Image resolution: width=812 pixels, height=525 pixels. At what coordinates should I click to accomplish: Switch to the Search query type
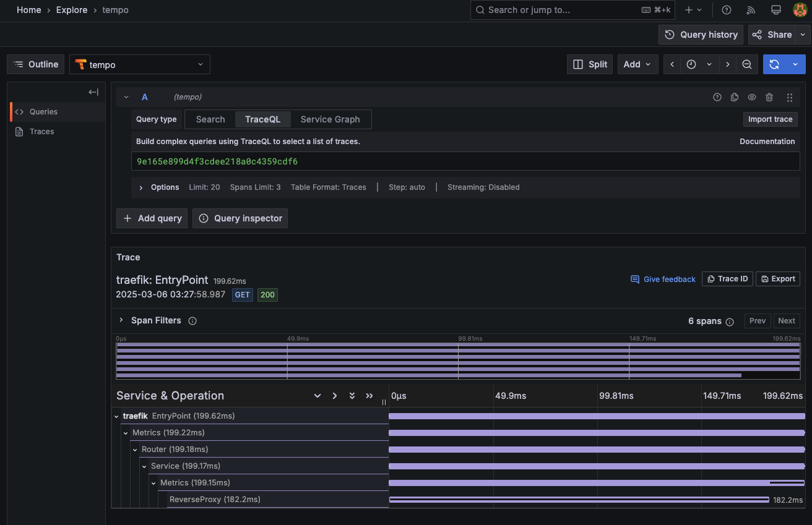210,119
